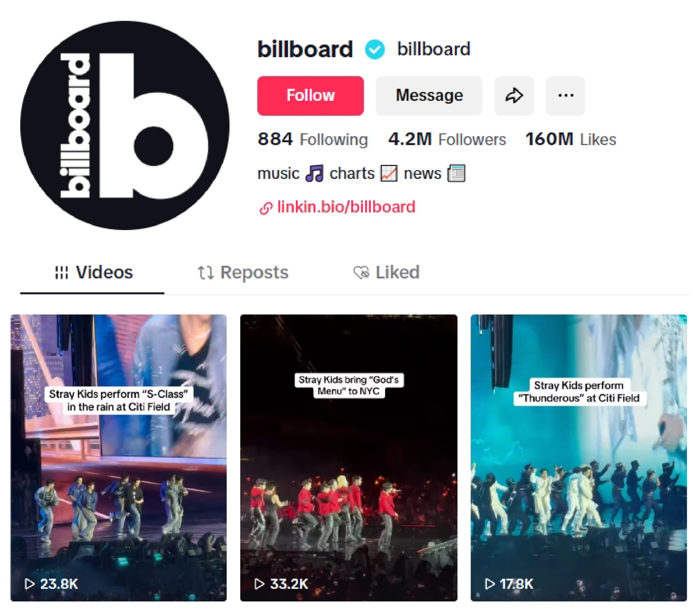Screen dimensions: 693x616
Task: Click the play icon on 17.8K video
Action: 490,584
